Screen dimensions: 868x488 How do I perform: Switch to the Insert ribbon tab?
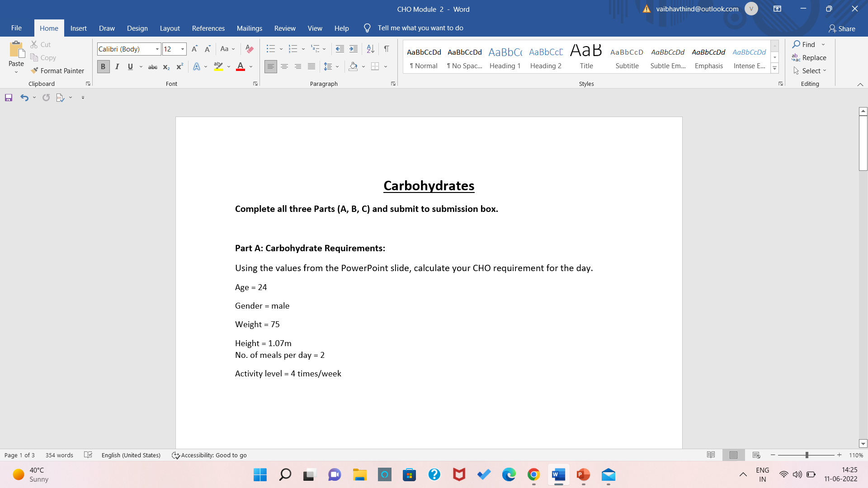pyautogui.click(x=78, y=28)
